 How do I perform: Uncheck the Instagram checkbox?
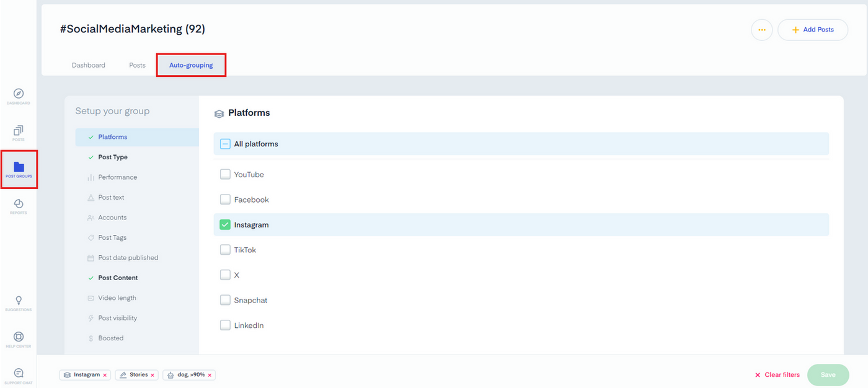(x=225, y=224)
